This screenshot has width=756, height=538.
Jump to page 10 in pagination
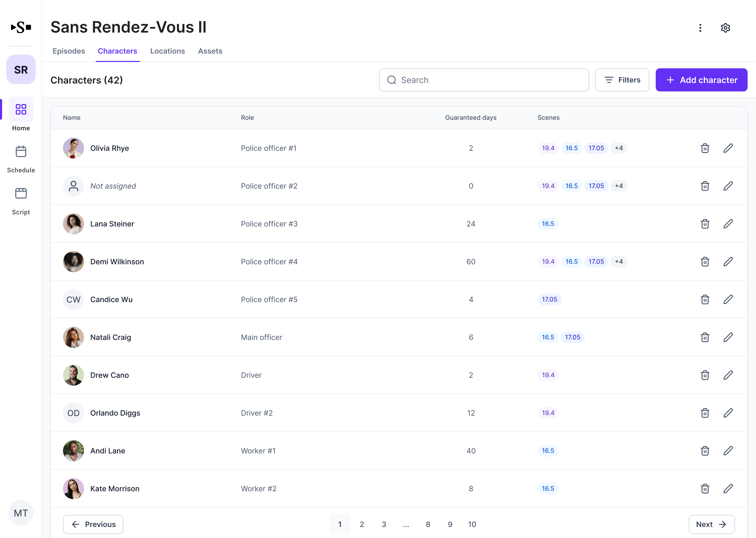click(472, 524)
